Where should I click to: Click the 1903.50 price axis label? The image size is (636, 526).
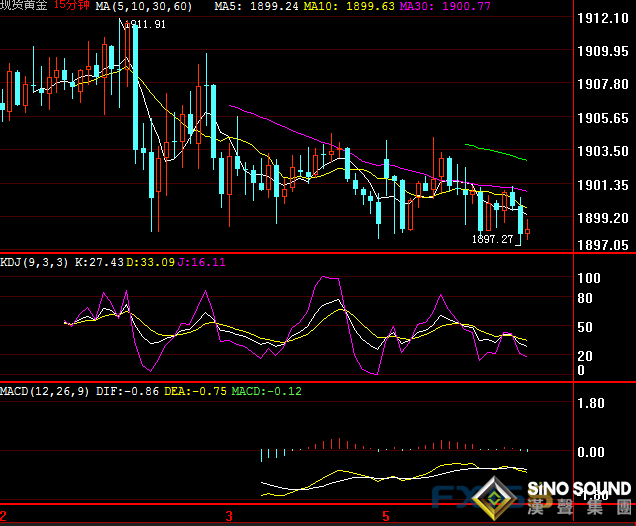click(x=604, y=152)
